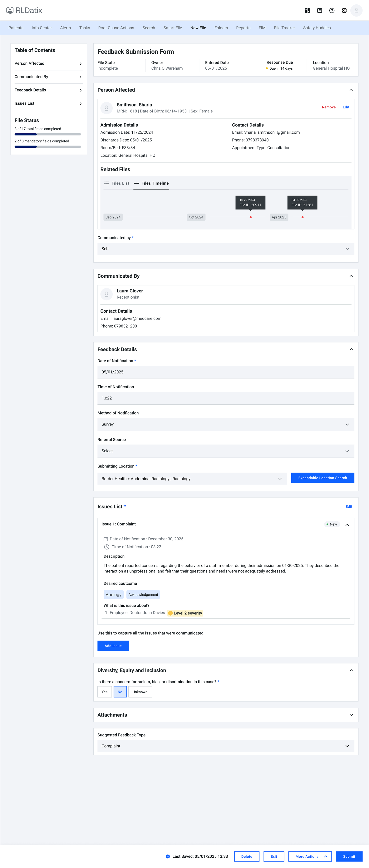Click the RLDatix logo
This screenshot has height=868, width=369.
pos(24,10)
